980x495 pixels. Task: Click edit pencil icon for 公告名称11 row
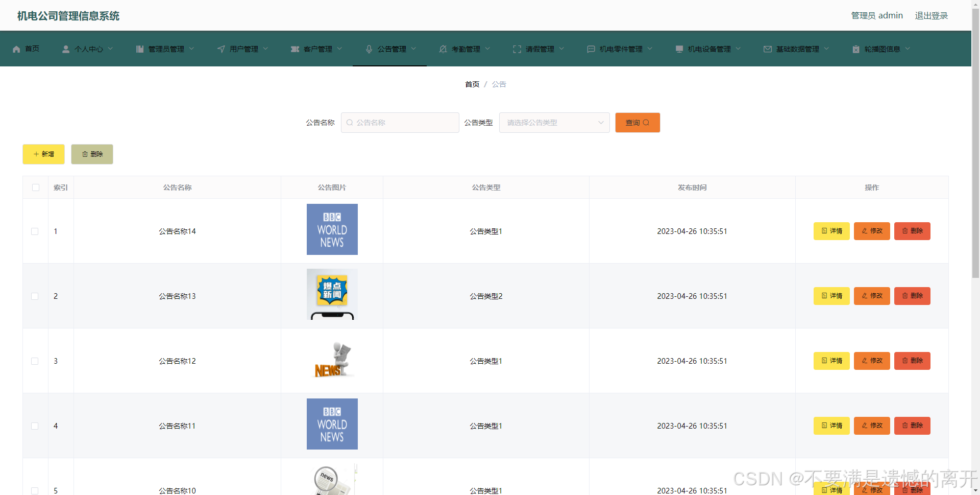[865, 426]
